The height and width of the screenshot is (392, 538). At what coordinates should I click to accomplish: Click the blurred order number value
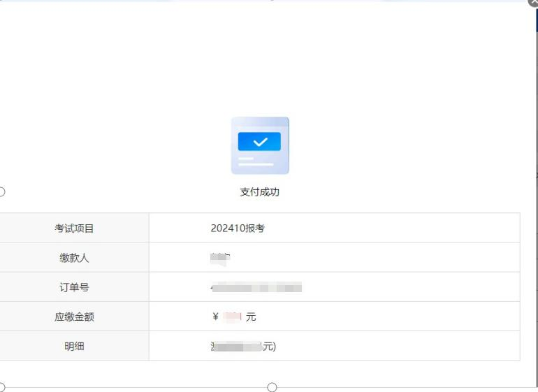(256, 287)
